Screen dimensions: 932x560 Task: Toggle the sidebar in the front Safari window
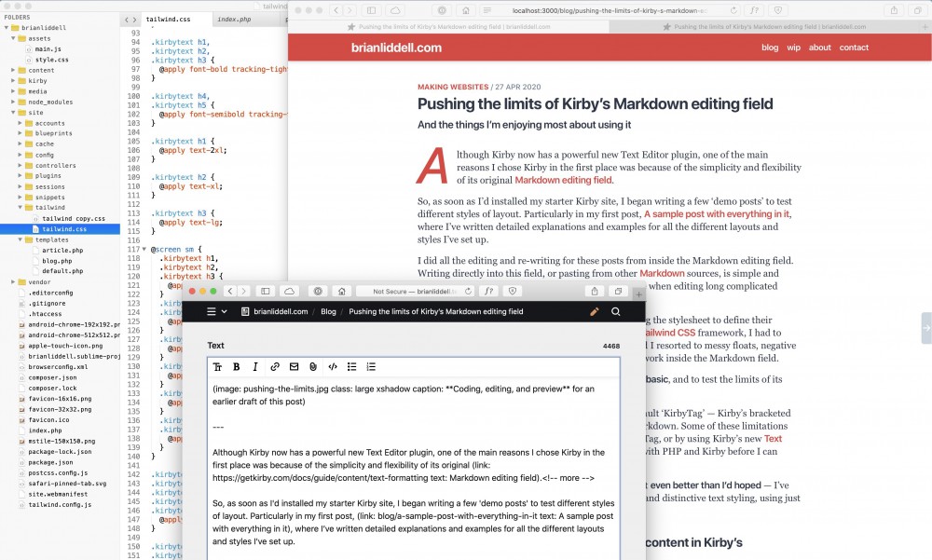[x=265, y=292]
